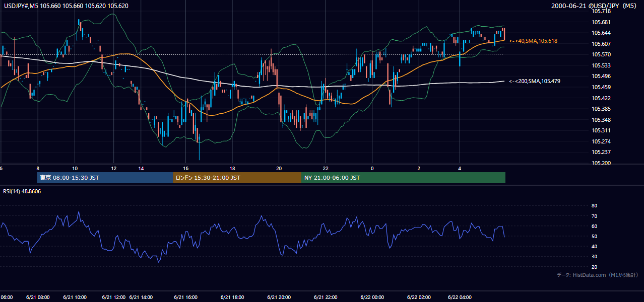
Task: Click hour label 12 under the price chart
Action: coord(113,168)
